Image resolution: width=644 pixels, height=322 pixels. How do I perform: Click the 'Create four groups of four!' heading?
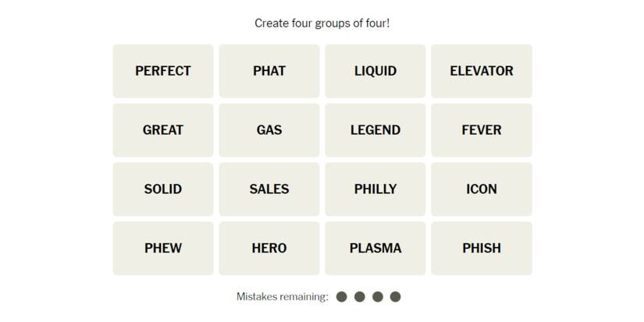(322, 23)
